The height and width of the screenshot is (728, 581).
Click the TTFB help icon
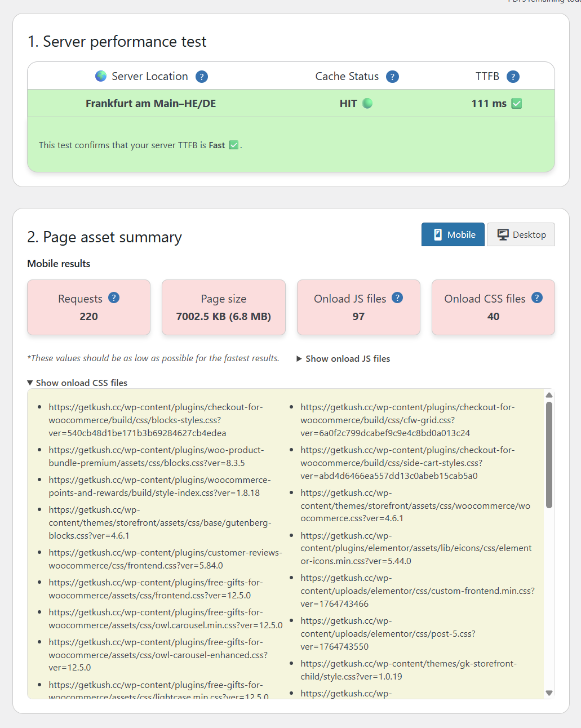(x=513, y=77)
